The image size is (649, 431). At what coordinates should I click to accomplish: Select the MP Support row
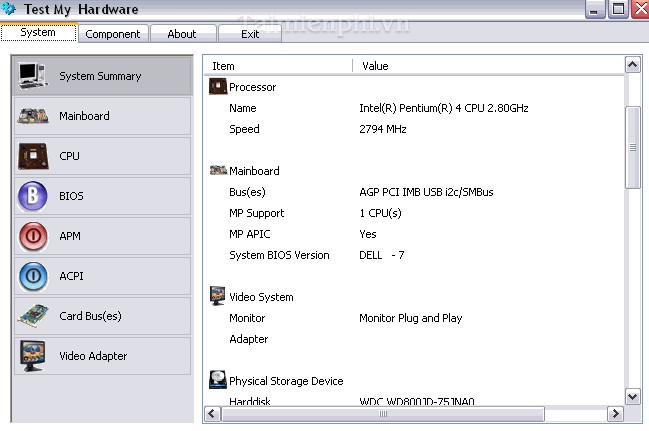point(414,213)
